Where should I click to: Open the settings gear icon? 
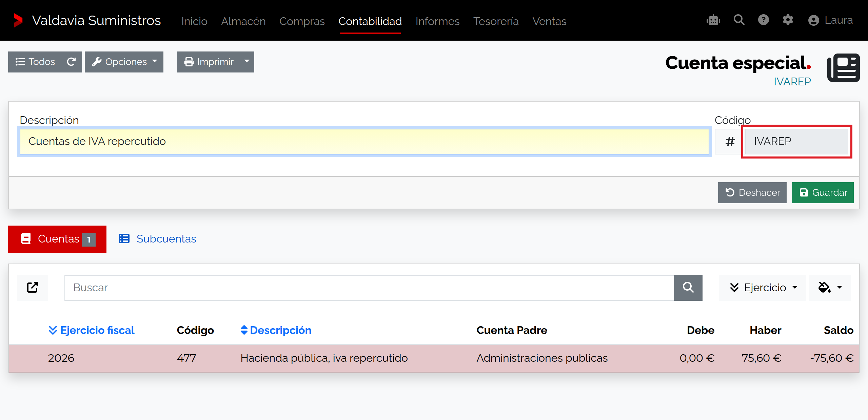[788, 20]
